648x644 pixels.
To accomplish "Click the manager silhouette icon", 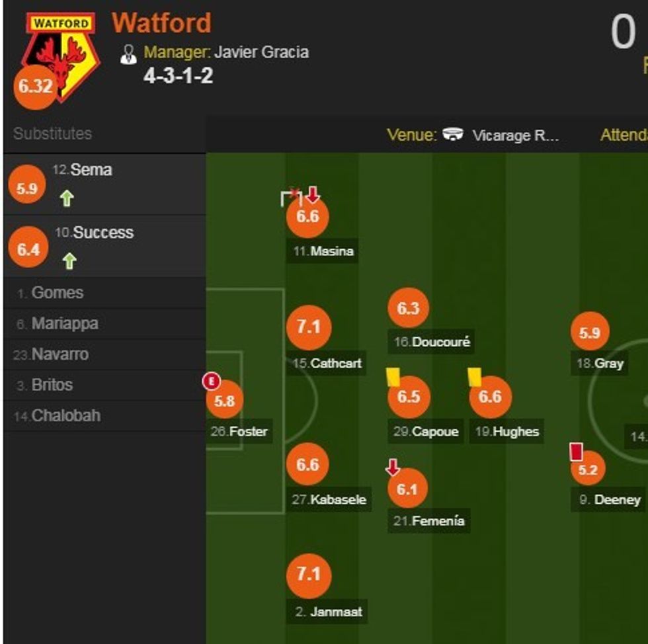I will [128, 54].
